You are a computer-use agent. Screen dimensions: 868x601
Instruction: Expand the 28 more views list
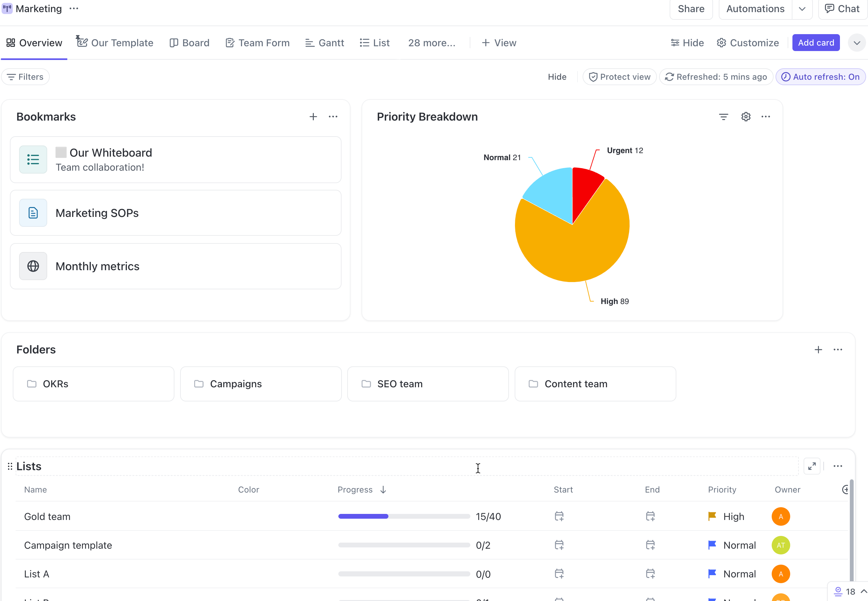[431, 43]
